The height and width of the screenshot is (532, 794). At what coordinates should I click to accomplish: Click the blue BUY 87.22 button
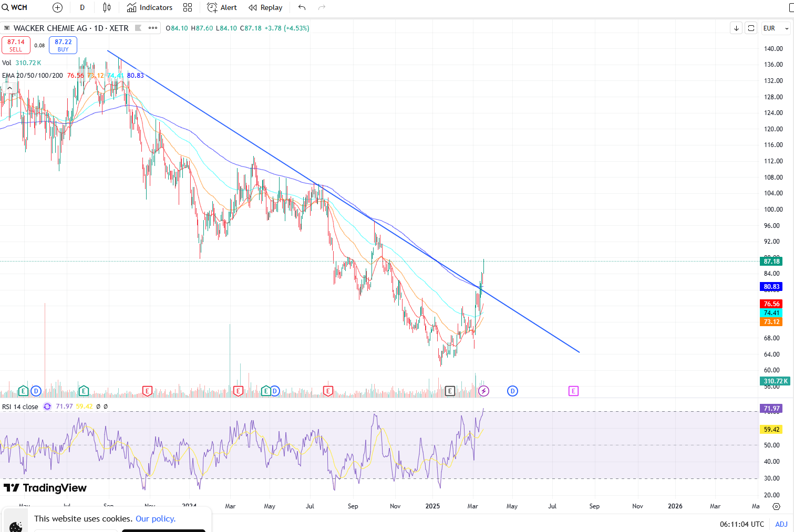point(63,45)
